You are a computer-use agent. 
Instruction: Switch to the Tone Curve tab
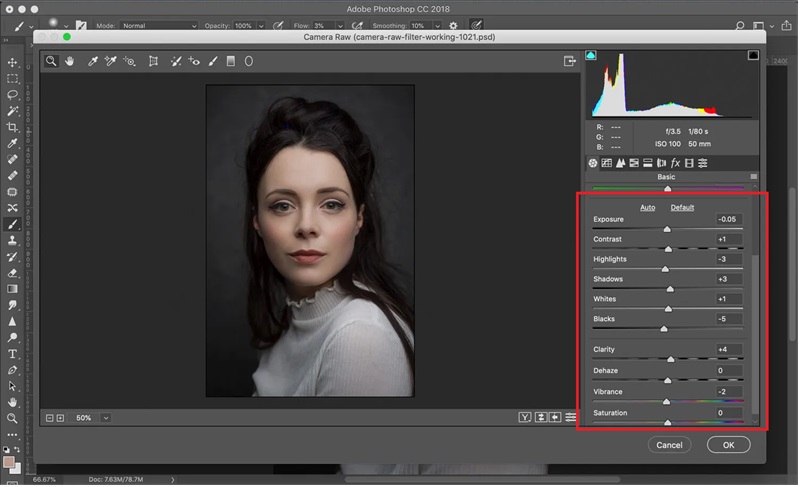click(606, 163)
